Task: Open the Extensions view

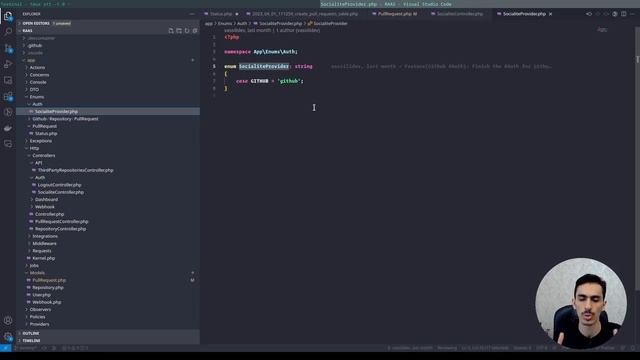Action: 8,96
